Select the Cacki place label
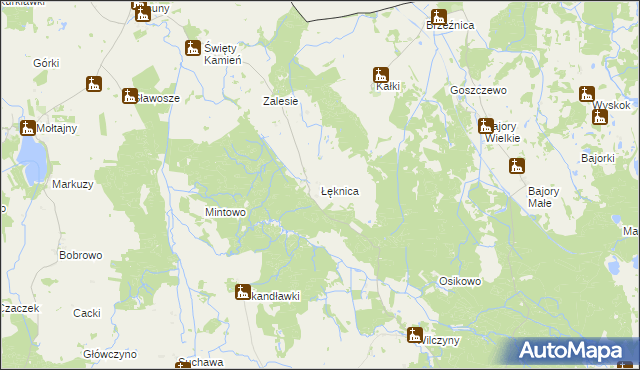This screenshot has width=640, height=370. pyautogui.click(x=87, y=313)
